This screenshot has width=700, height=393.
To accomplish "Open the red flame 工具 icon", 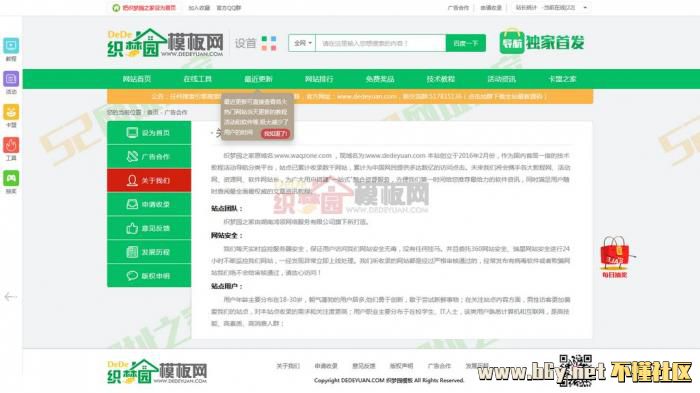I will point(11,146).
